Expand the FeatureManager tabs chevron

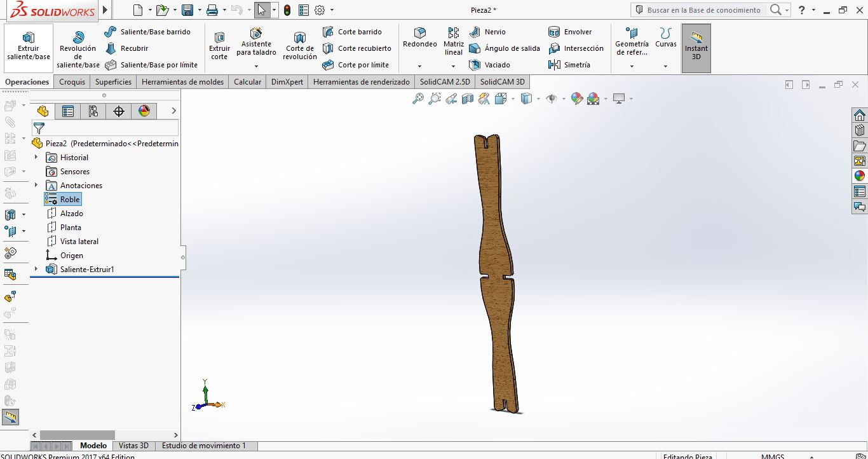[173, 111]
